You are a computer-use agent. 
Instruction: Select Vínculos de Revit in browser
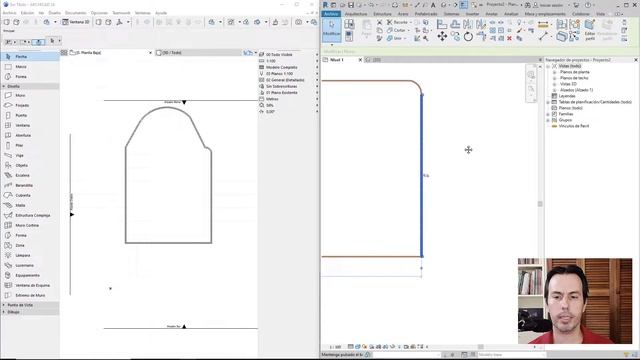click(x=573, y=126)
